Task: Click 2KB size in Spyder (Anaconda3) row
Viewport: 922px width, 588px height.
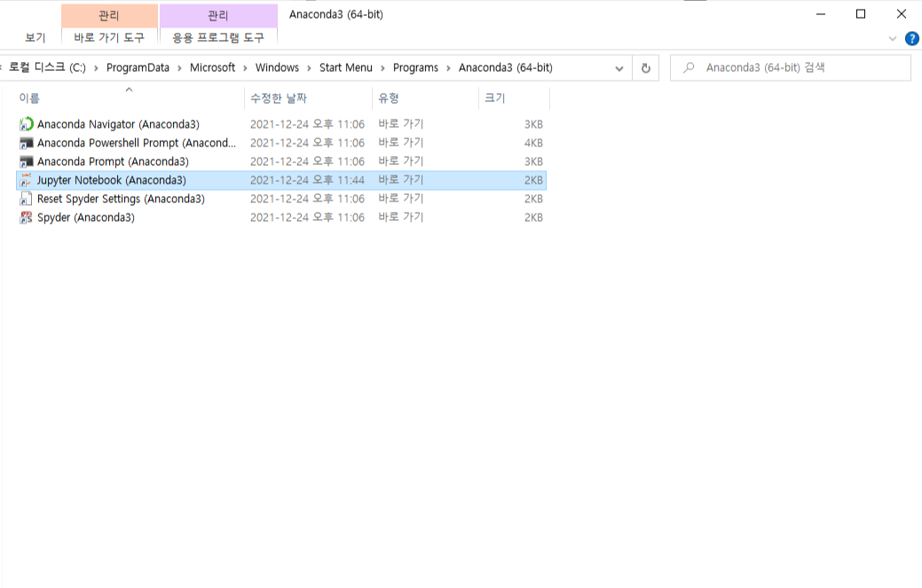Action: tap(533, 217)
